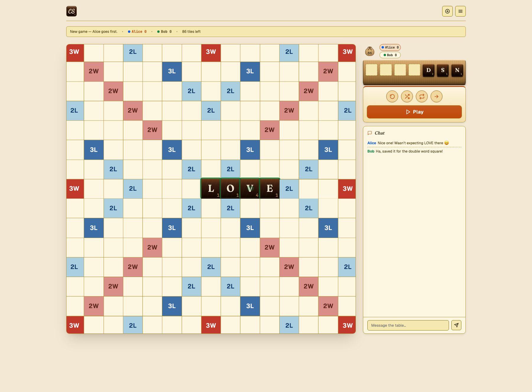Click the chat bubble icon beside Chat
Screen dimensions: 532x392
click(x=369, y=133)
